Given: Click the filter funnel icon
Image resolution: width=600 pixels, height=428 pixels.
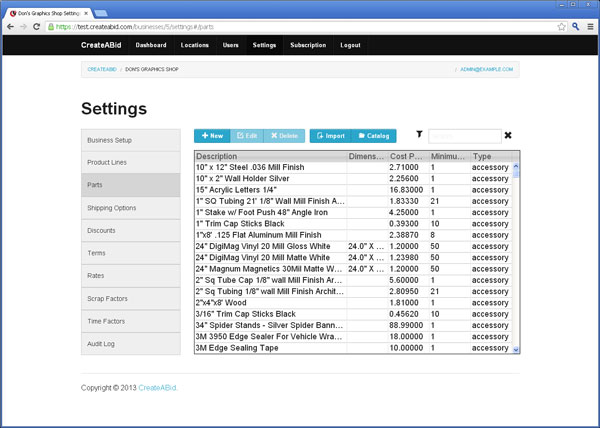Looking at the screenshot, I should 419,134.
